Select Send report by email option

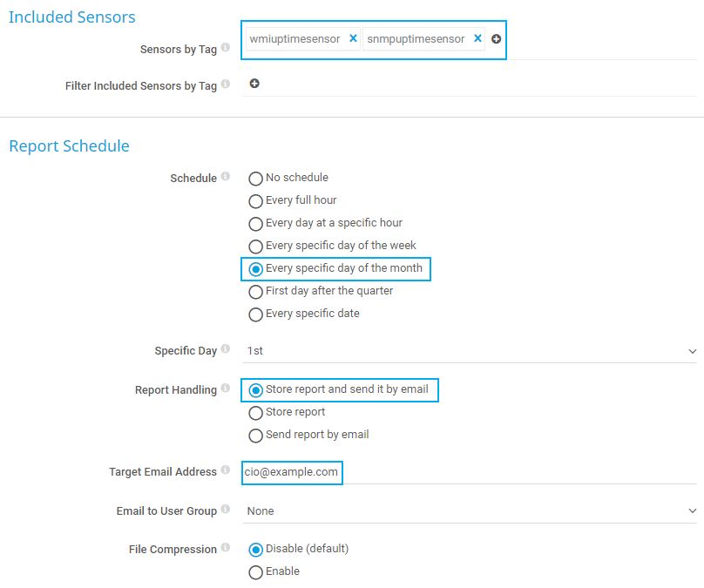point(255,436)
